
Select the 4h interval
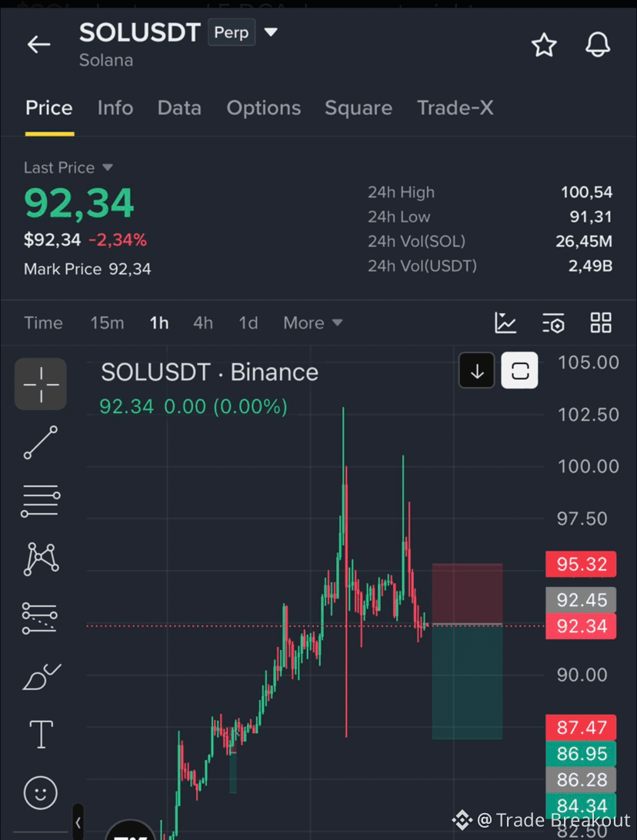coord(203,323)
